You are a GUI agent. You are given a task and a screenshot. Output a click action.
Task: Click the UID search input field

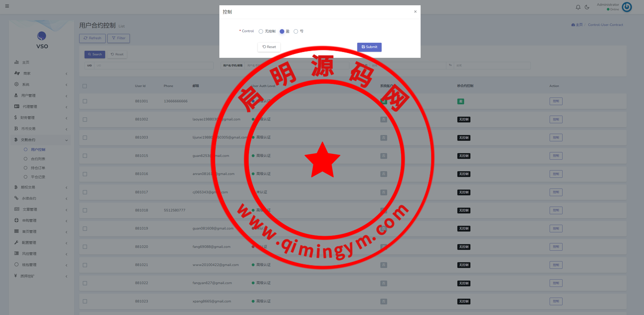tap(153, 66)
